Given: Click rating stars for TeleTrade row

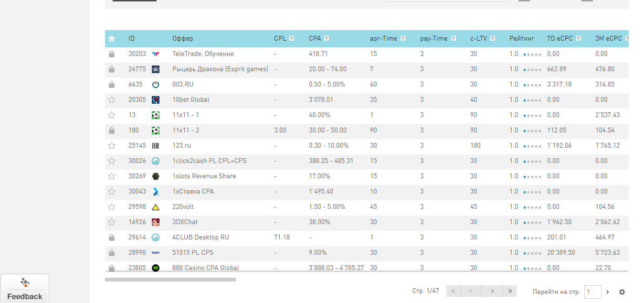Looking at the screenshot, I should pos(532,54).
